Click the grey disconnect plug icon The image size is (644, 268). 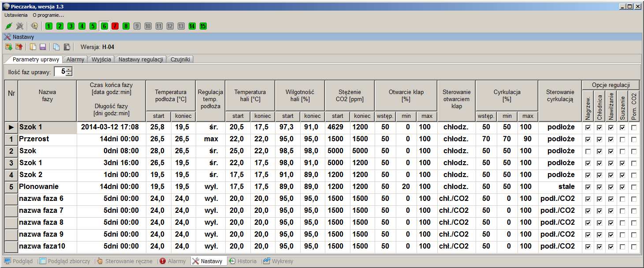pyautogui.click(x=20, y=26)
